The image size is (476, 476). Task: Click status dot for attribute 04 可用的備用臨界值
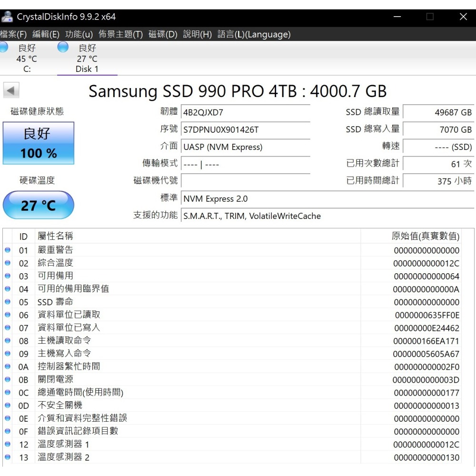(8, 289)
